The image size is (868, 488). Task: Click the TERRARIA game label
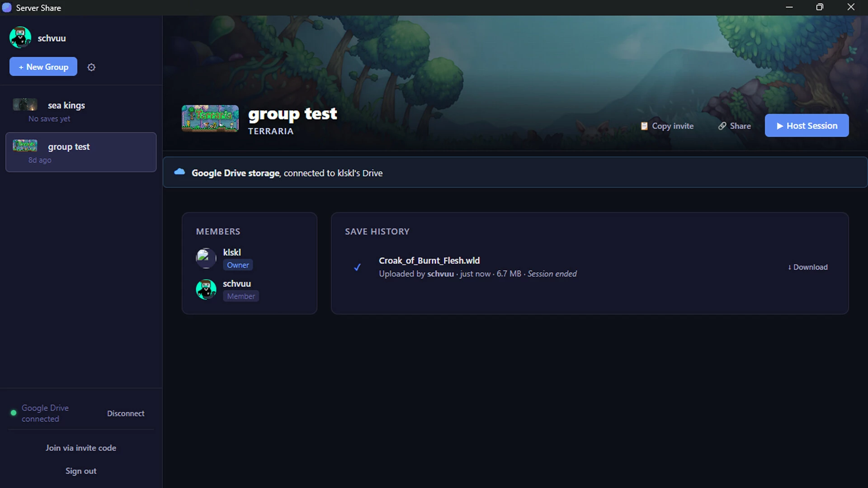(x=271, y=131)
